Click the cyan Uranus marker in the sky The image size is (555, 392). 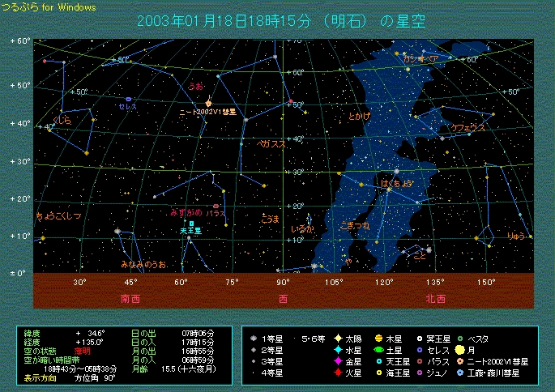coord(192,224)
